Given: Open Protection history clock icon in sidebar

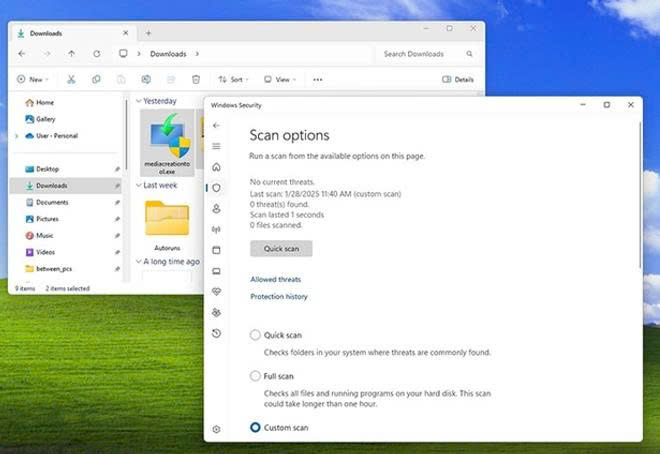Looking at the screenshot, I should pyautogui.click(x=216, y=333).
